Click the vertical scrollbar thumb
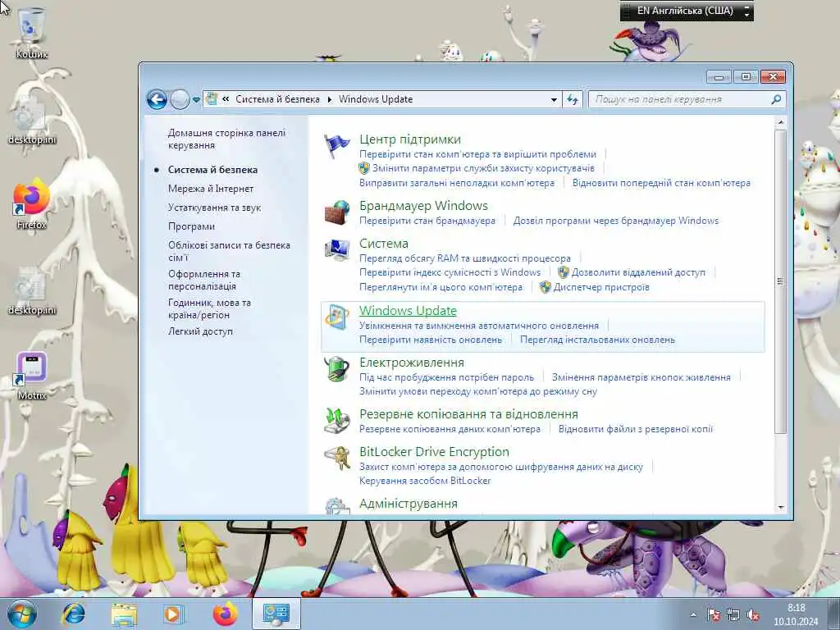 (x=780, y=281)
